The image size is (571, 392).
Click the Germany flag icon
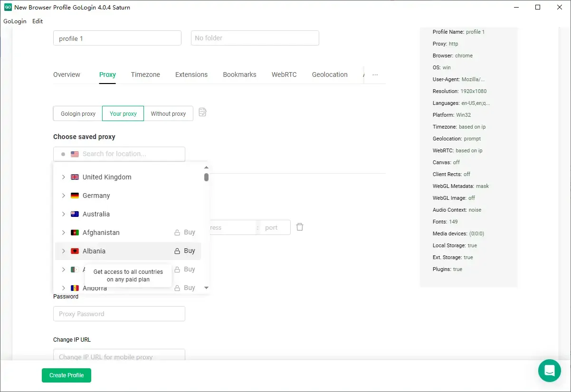coord(75,195)
